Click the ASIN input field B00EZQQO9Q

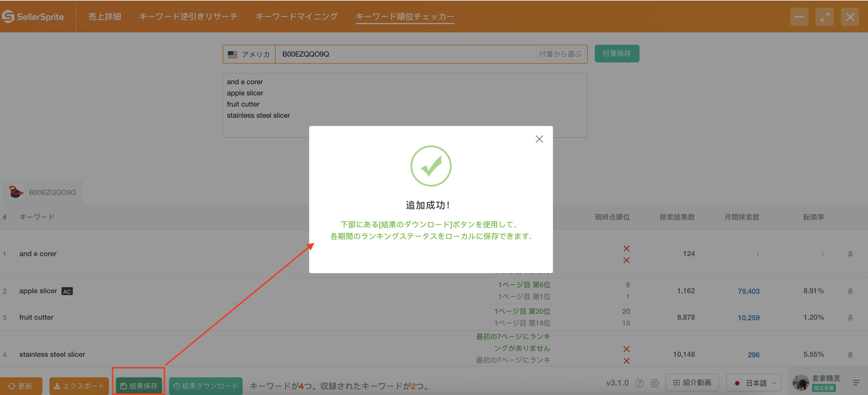pos(405,54)
